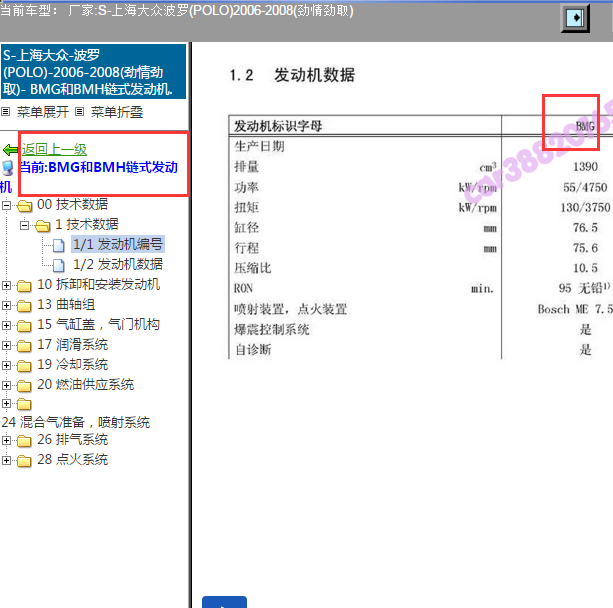The width and height of the screenshot is (613, 608).
Task: Click 菜单展开 to expand the whole menu
Action: tap(43, 112)
